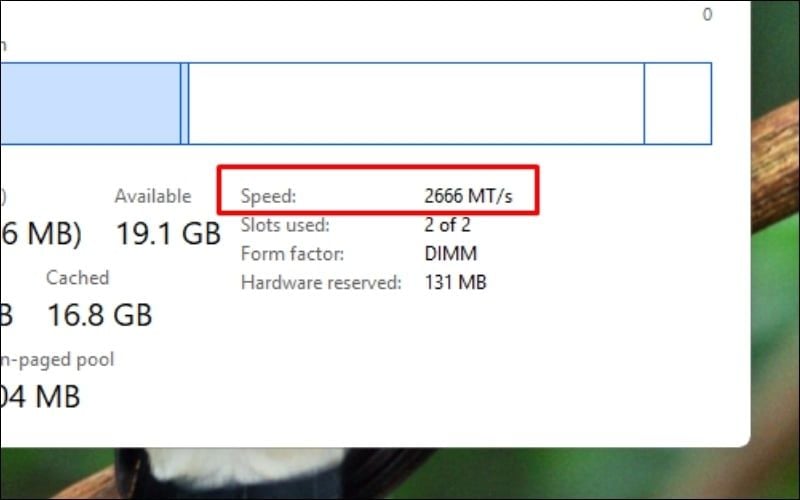This screenshot has height=500, width=800.
Task: Select the 'Hardware reserved:' label
Action: 321,283
